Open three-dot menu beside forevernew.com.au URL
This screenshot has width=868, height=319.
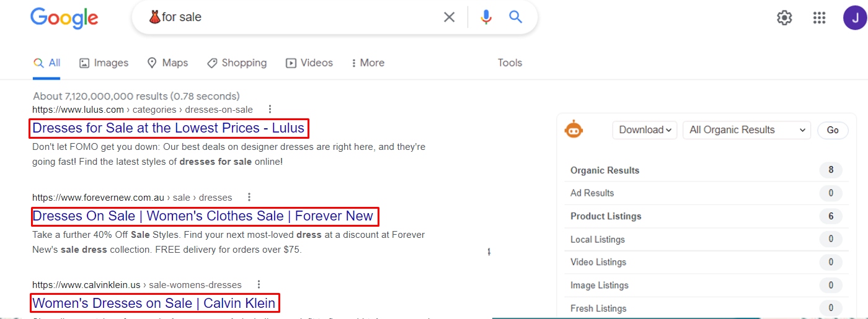(249, 198)
